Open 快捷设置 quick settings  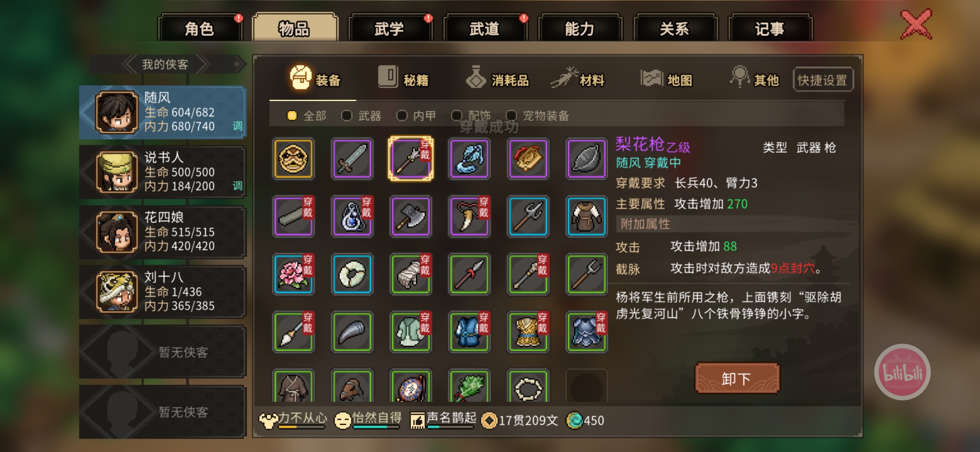[823, 80]
